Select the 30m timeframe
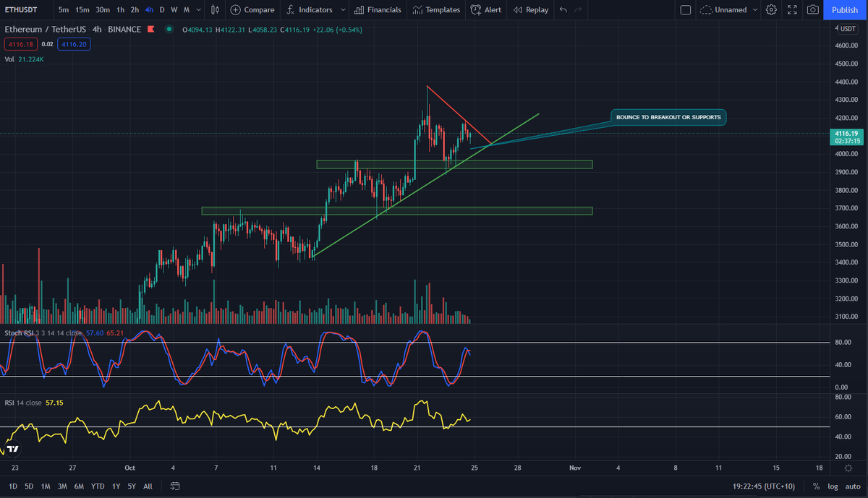The height and width of the screenshot is (498, 868). pyautogui.click(x=103, y=10)
